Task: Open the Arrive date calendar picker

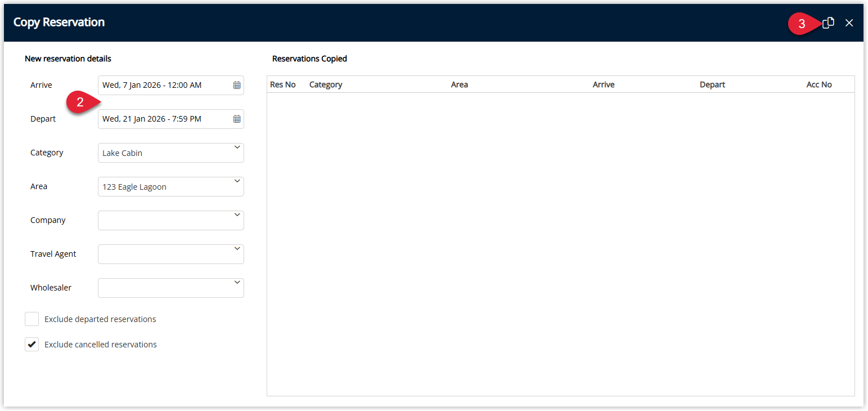Action: click(x=237, y=86)
